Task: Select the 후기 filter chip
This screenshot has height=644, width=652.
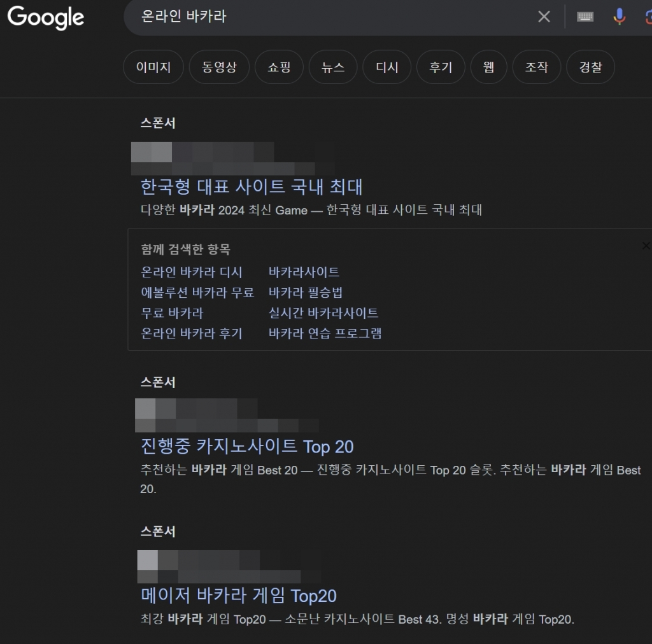Action: 441,67
